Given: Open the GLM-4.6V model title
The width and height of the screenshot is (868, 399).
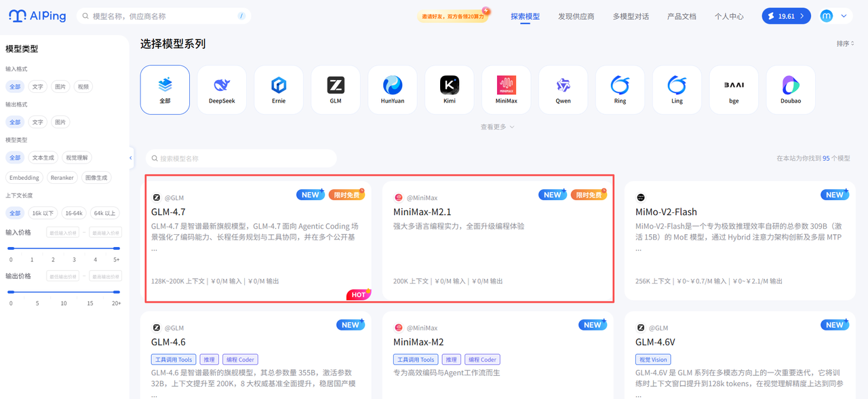Looking at the screenshot, I should [x=655, y=342].
